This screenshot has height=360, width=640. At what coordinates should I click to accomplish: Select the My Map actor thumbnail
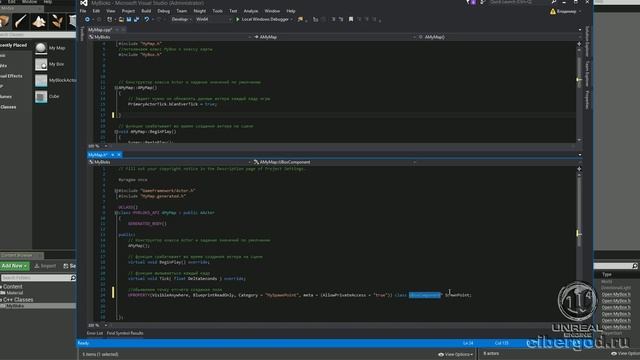click(41, 48)
